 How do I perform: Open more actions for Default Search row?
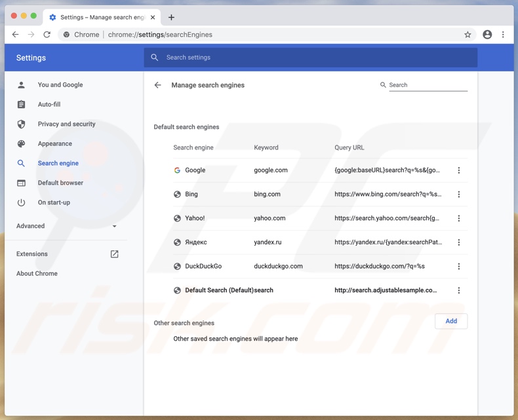coord(458,290)
